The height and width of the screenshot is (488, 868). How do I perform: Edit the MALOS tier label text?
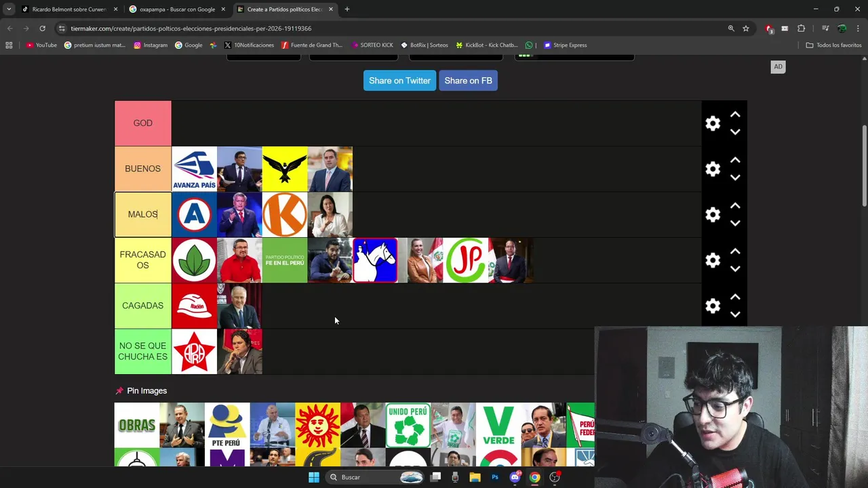coord(143,214)
